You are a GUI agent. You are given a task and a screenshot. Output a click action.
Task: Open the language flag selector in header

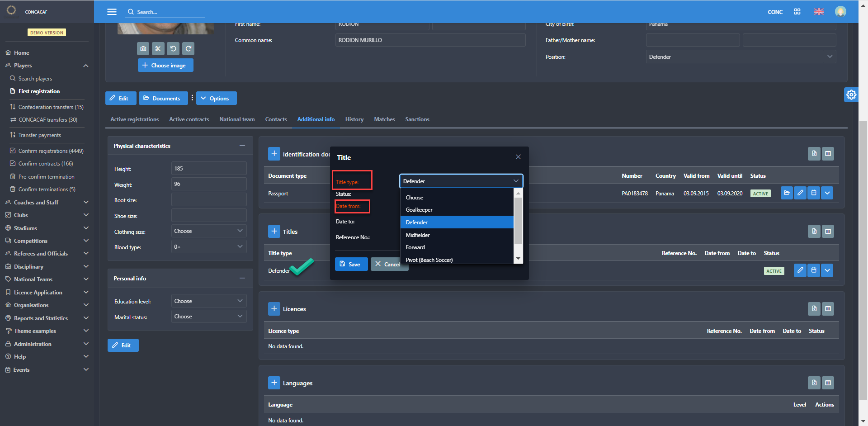tap(819, 12)
